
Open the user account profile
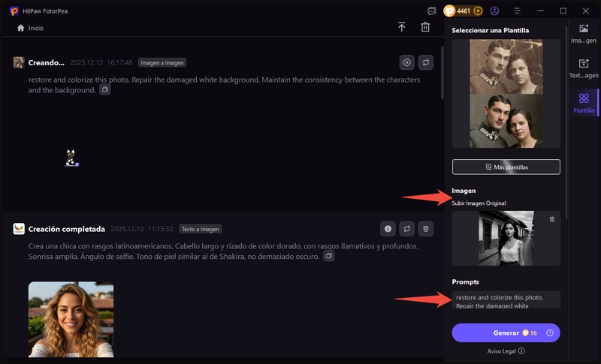pyautogui.click(x=494, y=11)
